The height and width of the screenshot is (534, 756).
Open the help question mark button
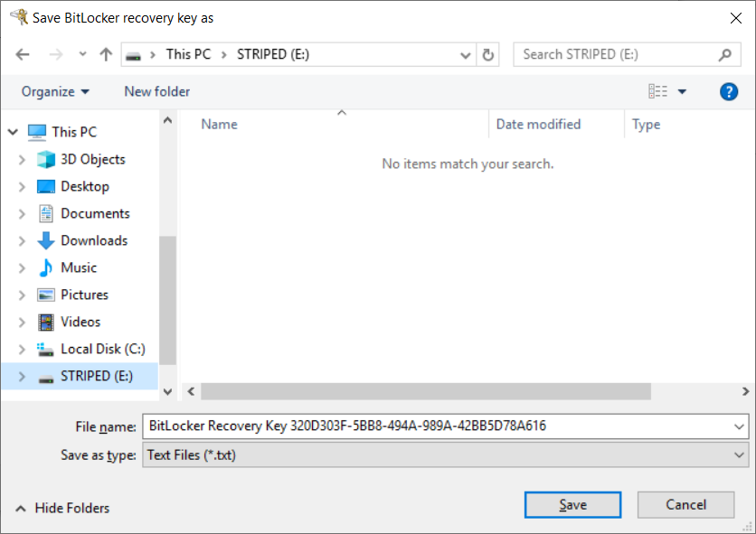click(729, 91)
